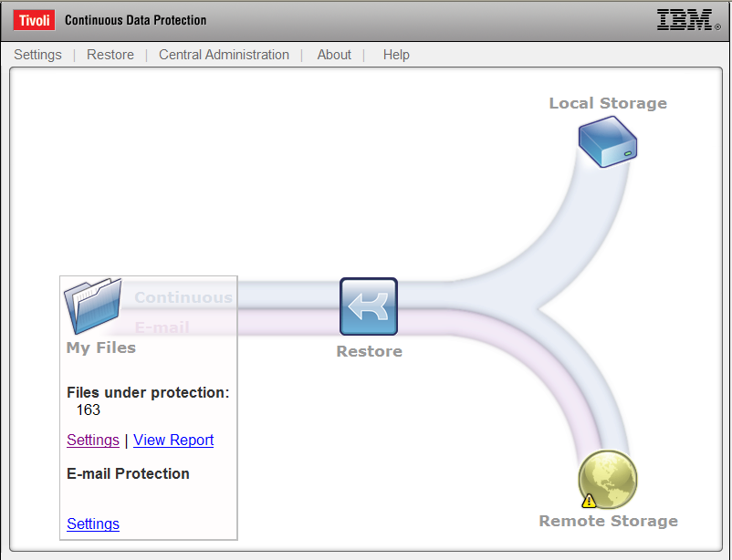Viewport: 732px width, 560px height.
Task: Click the My Files folder icon
Action: (x=93, y=306)
